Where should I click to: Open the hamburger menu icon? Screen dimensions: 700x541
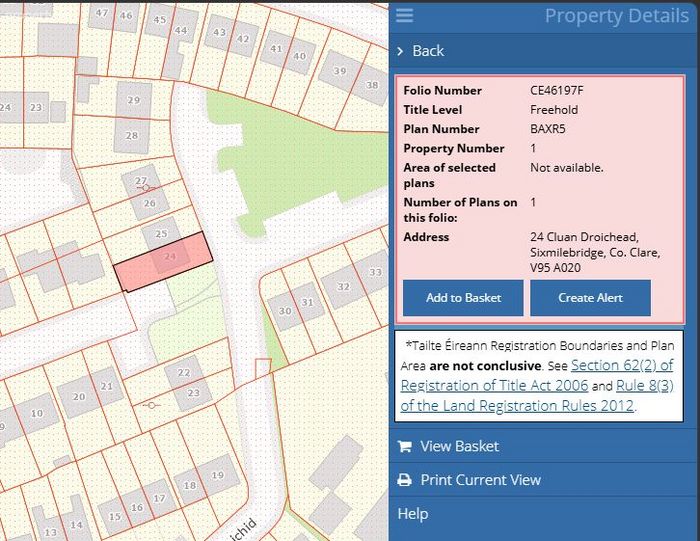[x=404, y=15]
